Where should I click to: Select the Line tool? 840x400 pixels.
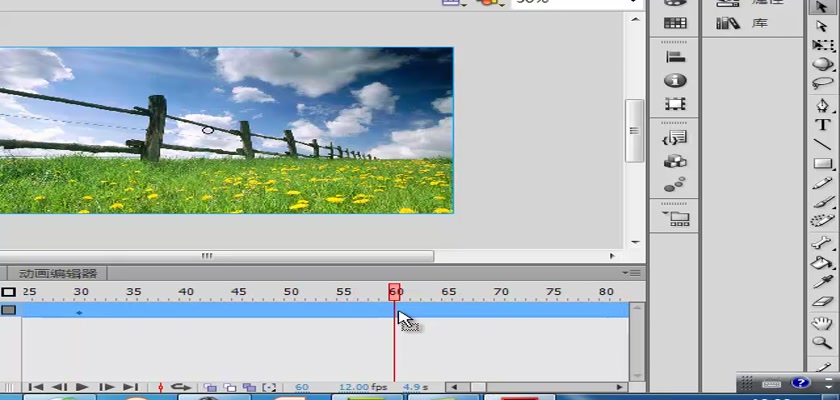[x=822, y=145]
